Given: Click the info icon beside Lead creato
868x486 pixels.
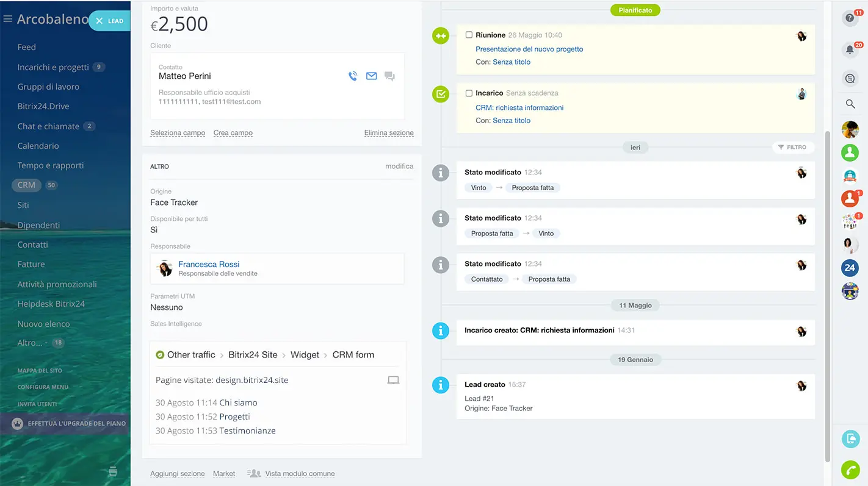Looking at the screenshot, I should point(441,385).
